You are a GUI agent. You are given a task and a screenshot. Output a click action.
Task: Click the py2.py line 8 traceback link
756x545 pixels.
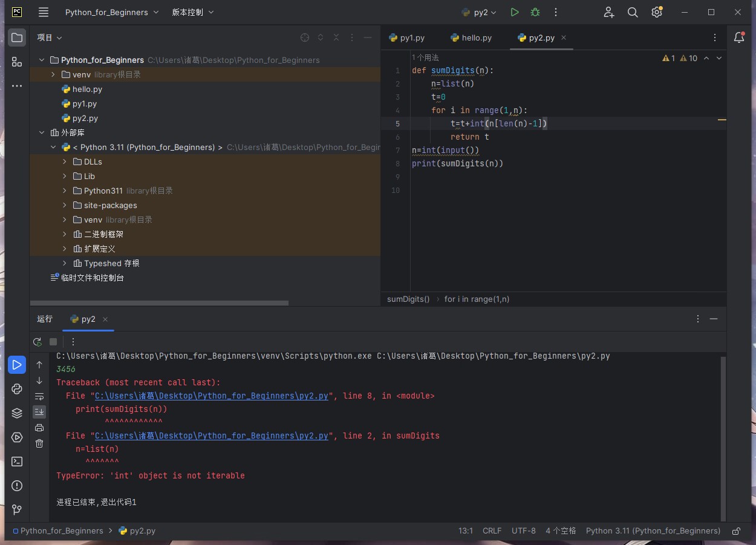[211, 396]
